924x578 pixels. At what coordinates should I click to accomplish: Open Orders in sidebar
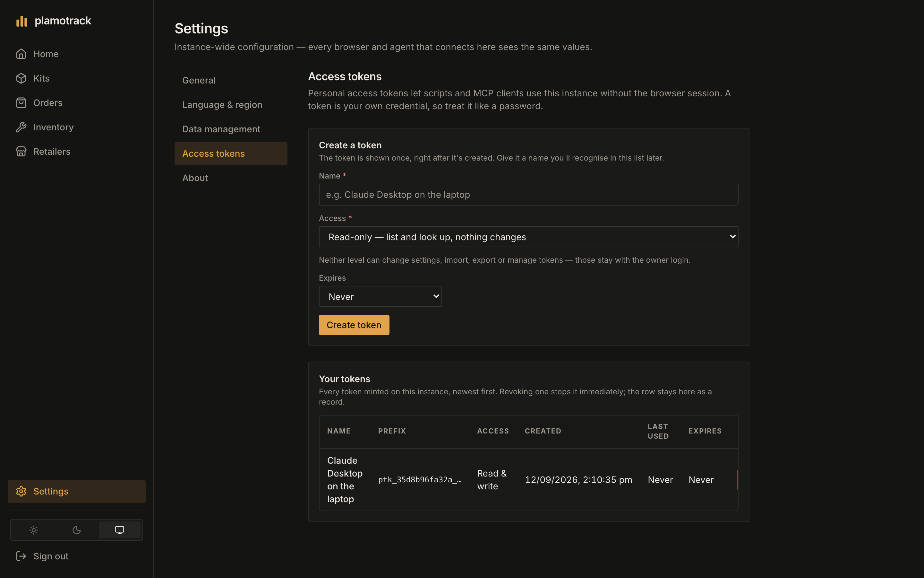click(x=76, y=103)
